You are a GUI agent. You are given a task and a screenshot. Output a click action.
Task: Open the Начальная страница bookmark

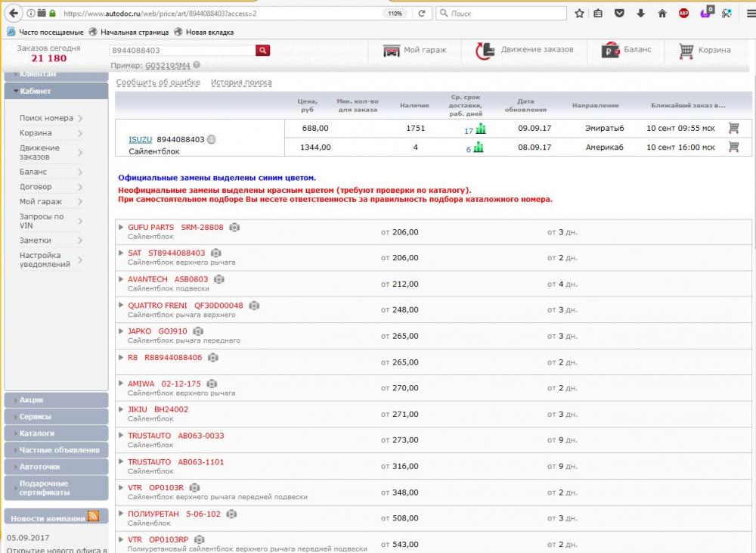129,33
